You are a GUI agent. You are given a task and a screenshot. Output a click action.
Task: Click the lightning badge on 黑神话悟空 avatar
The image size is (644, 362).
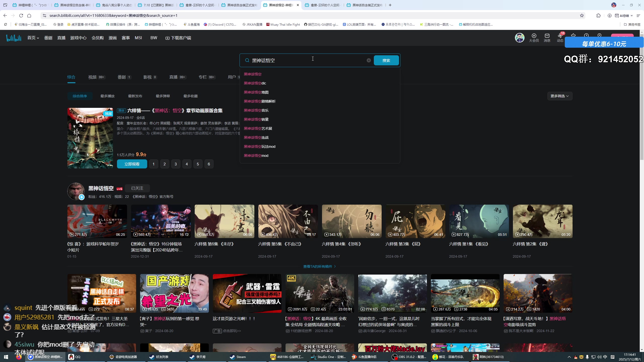(81, 197)
